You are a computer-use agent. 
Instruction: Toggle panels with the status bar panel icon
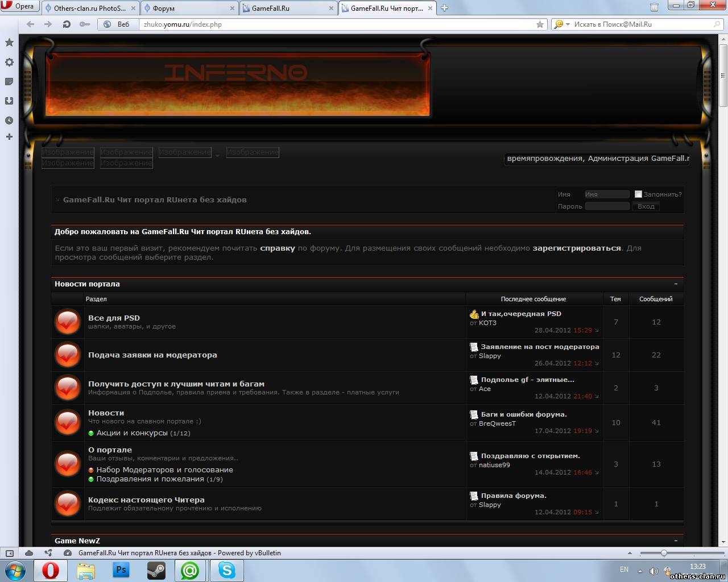10,553
